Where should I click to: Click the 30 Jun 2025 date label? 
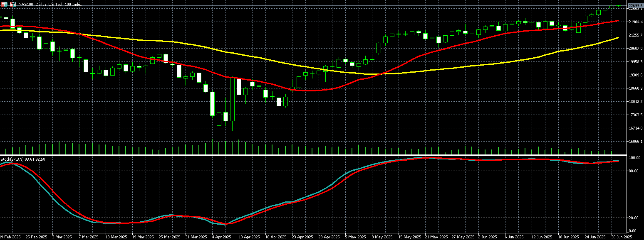622,237
